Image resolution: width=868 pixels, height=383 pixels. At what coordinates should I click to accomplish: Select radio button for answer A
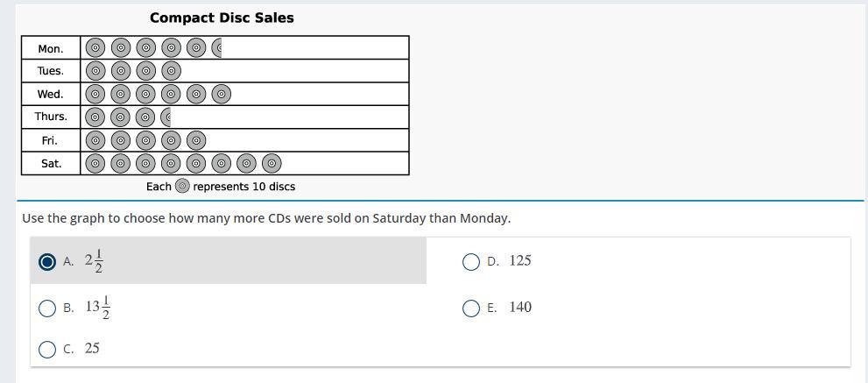(x=48, y=261)
